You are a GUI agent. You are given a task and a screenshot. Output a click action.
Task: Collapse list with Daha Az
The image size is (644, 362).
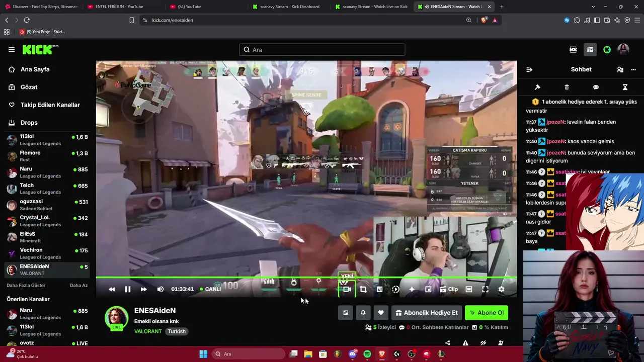[x=79, y=285]
